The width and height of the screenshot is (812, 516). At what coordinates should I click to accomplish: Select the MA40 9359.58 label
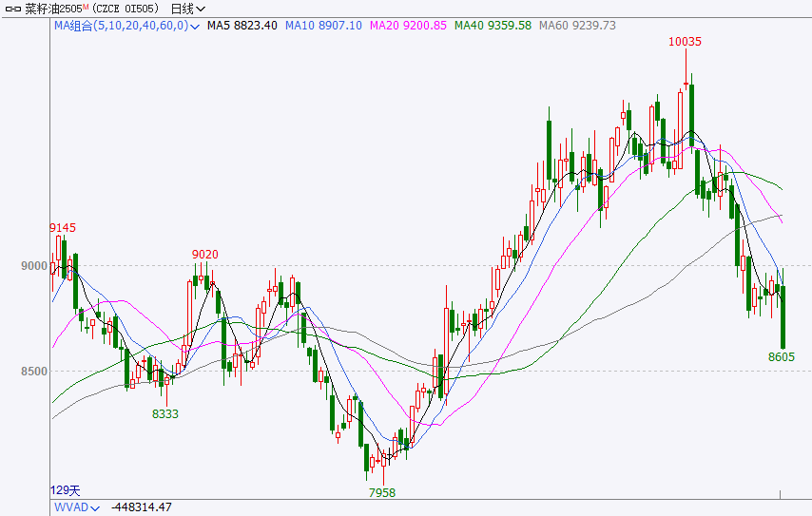coord(493,26)
